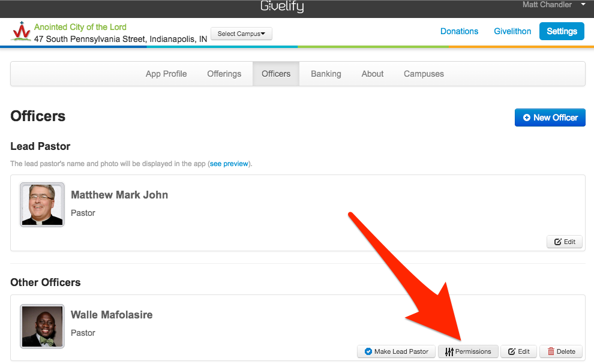Click the Settings button in top navigation
594x364 pixels.
tap(562, 31)
